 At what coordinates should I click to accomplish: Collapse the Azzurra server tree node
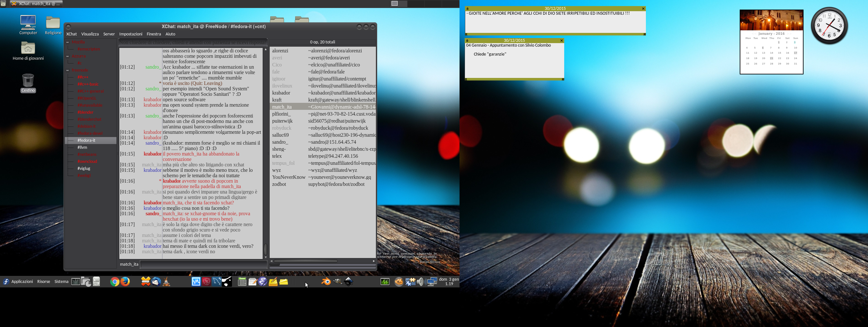pyautogui.click(x=68, y=56)
